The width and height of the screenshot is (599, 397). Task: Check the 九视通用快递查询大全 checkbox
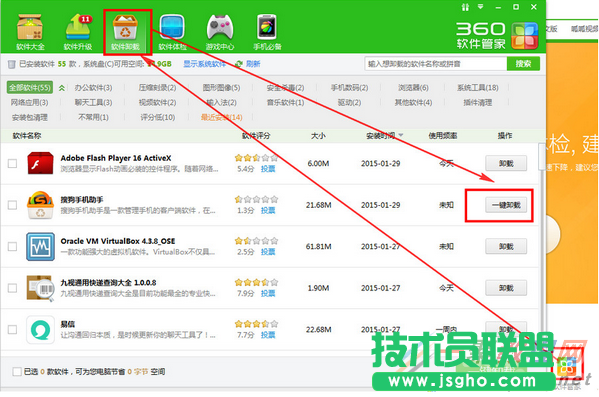pyautogui.click(x=13, y=288)
